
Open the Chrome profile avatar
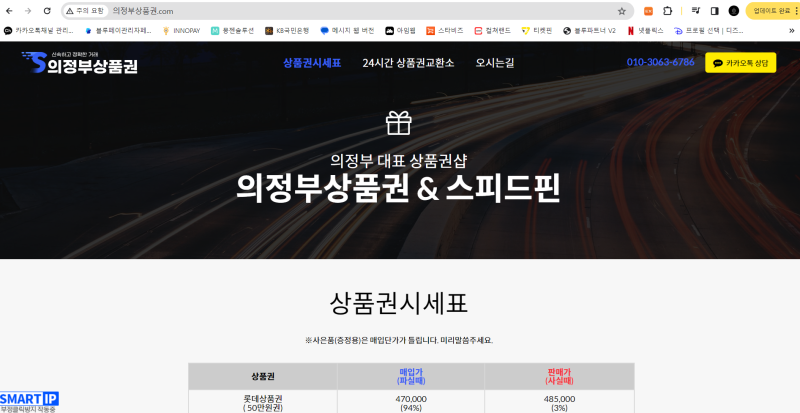(734, 11)
